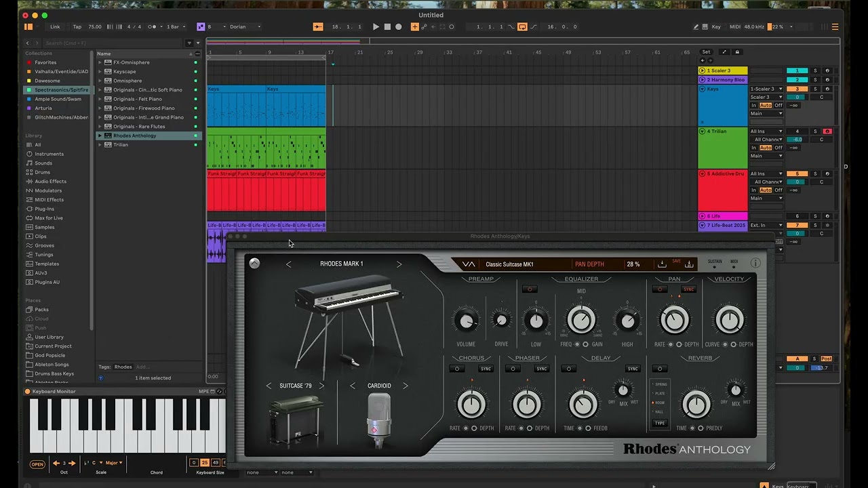Toggle the computer MIDI keyboard Key button
Viewport: 868px width, 488px height.
716,26
